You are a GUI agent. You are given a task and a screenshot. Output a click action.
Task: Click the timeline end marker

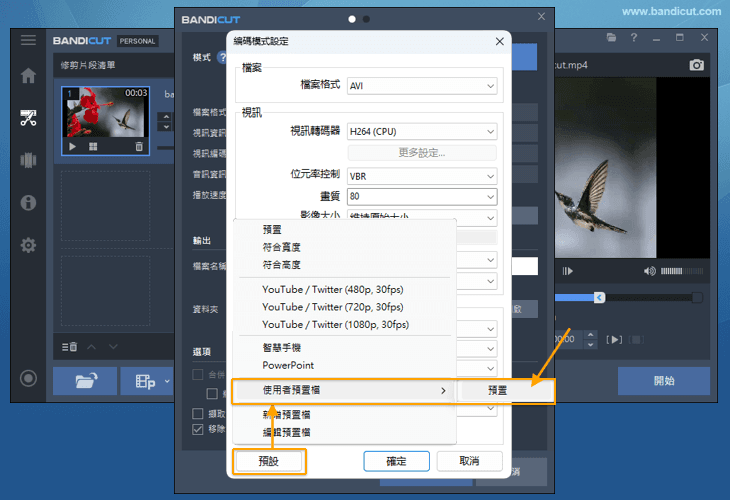point(697,297)
